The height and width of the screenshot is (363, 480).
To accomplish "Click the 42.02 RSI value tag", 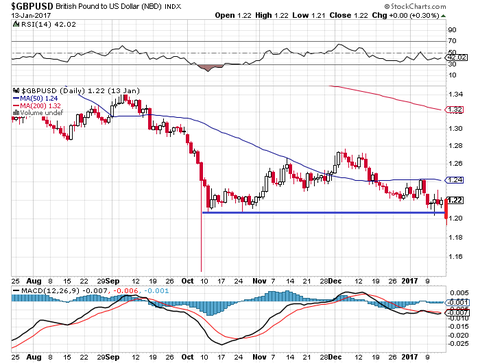I will 457,58.
